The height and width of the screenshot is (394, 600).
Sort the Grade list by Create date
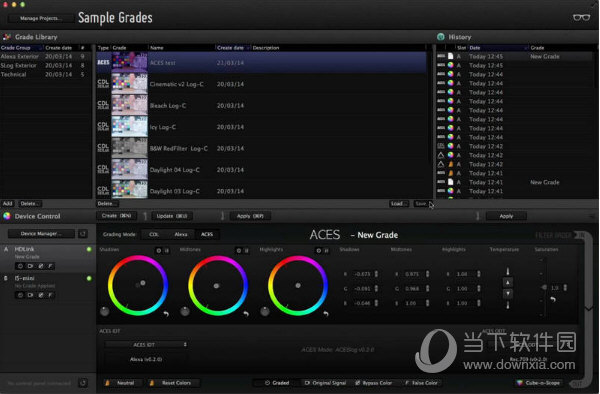(x=233, y=48)
